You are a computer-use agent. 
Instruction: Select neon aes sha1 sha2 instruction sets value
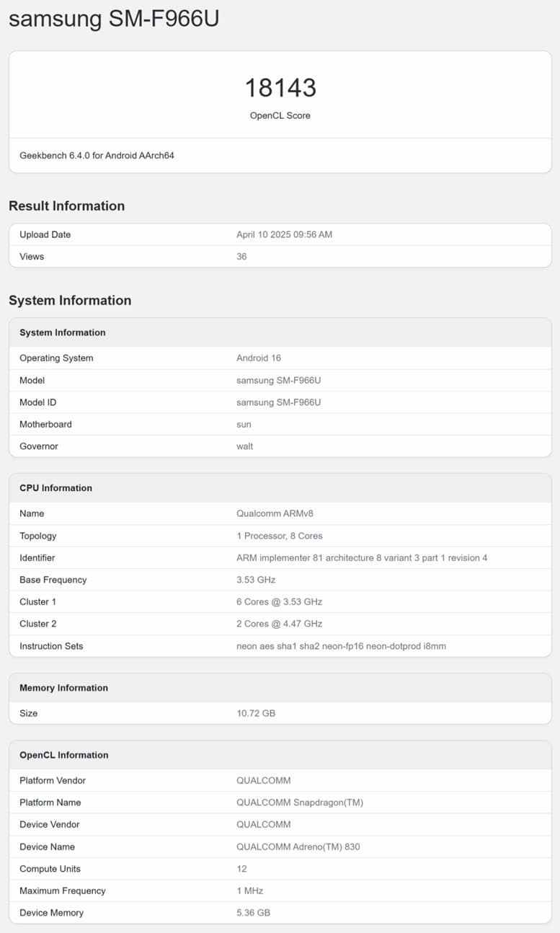point(341,646)
